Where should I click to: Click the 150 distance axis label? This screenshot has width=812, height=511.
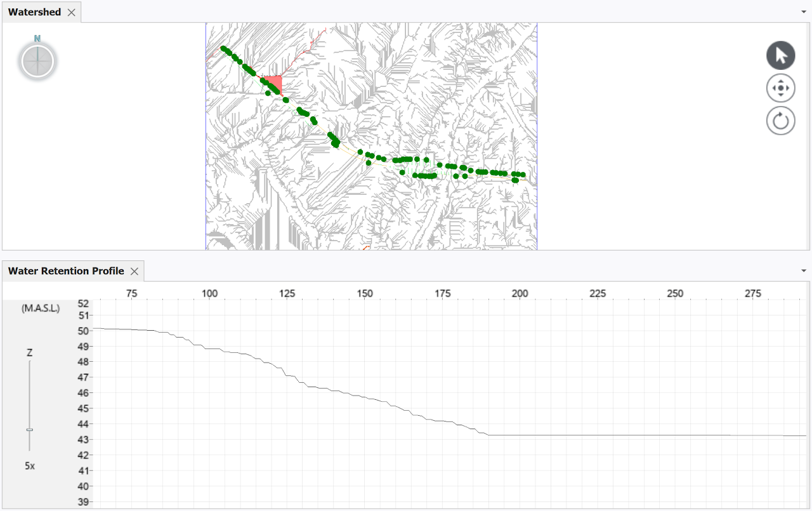point(365,293)
